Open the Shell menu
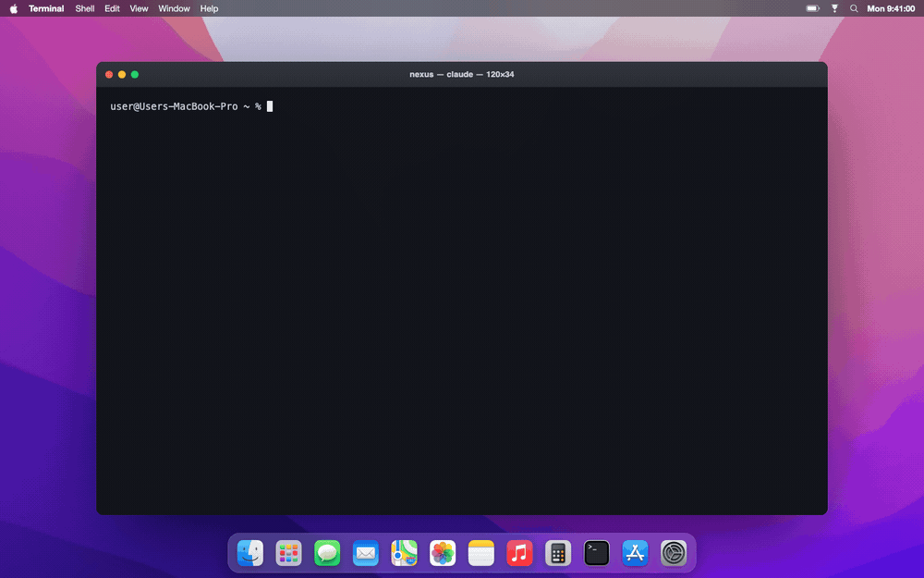The height and width of the screenshot is (578, 924). pos(85,8)
